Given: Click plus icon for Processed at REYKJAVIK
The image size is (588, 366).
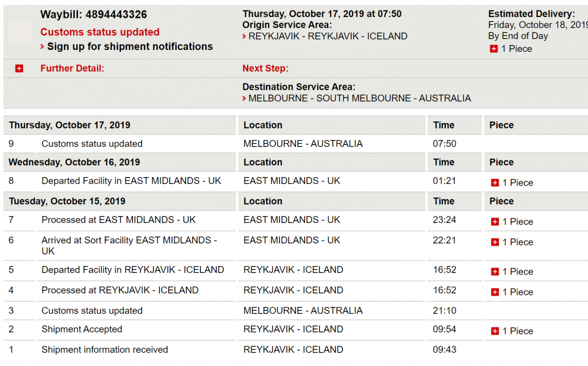Looking at the screenshot, I should (x=495, y=292).
